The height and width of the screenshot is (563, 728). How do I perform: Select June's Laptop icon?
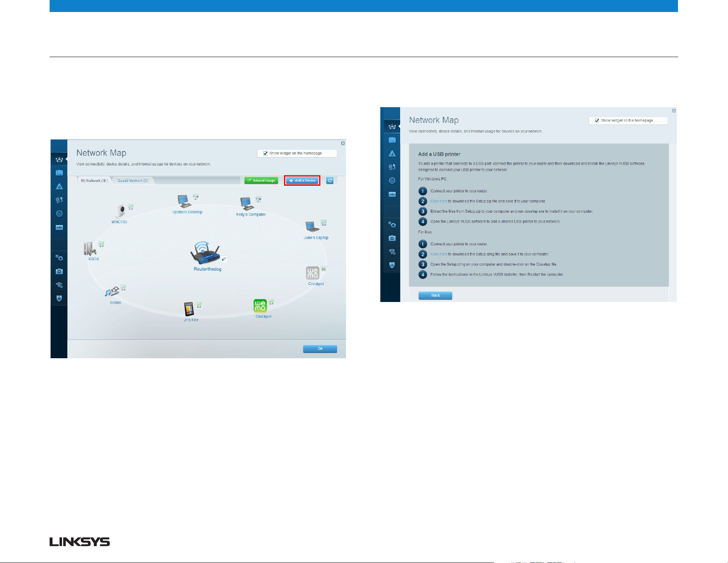click(x=312, y=227)
